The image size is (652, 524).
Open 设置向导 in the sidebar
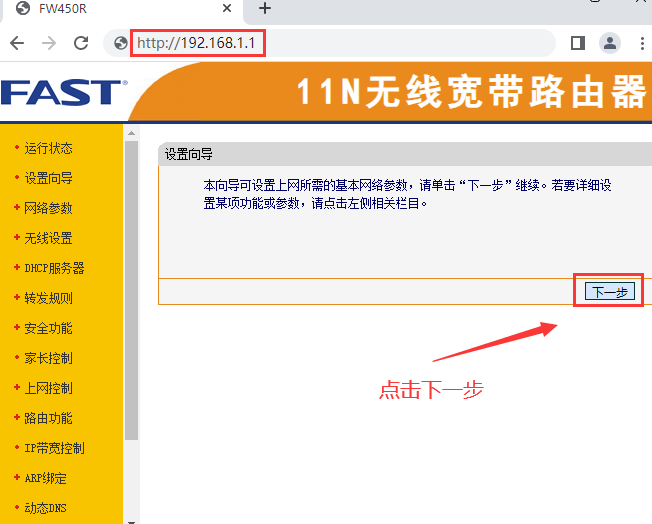pyautogui.click(x=48, y=178)
